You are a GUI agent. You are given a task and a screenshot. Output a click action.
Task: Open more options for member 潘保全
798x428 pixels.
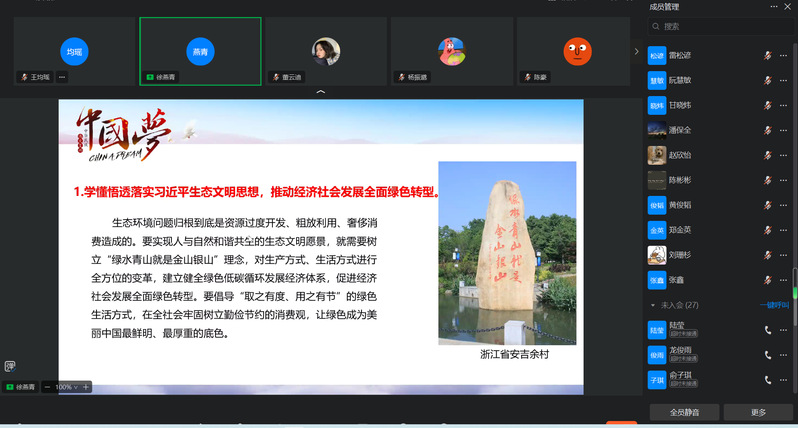click(x=785, y=130)
